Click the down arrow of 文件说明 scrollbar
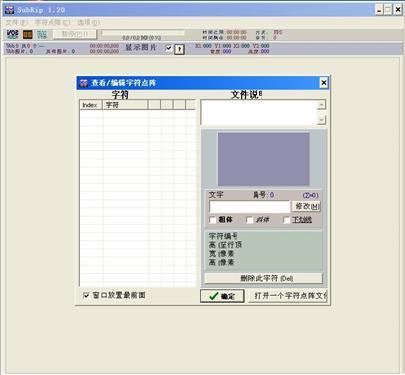This screenshot has width=405, height=375. click(x=321, y=120)
